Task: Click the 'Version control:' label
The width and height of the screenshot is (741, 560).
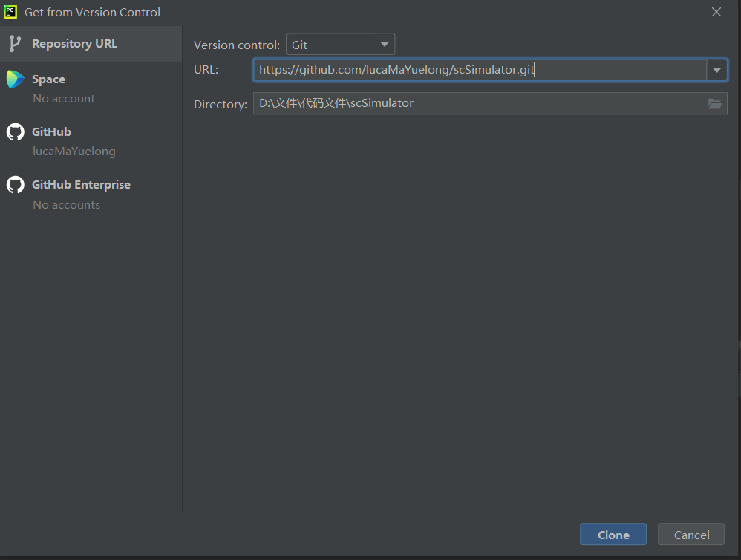Action: pos(237,45)
